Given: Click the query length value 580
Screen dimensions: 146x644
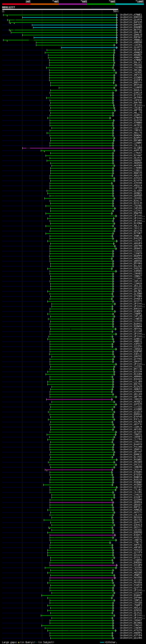Looking at the screenshot, I should click(x=115, y=11).
